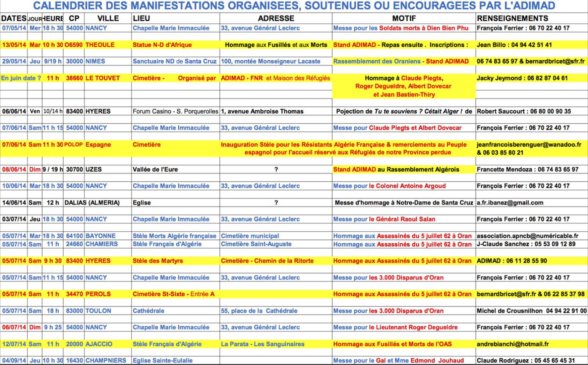The height and width of the screenshot is (365, 588).
Task: Select the city cell AJACCIO
Action: click(x=99, y=344)
